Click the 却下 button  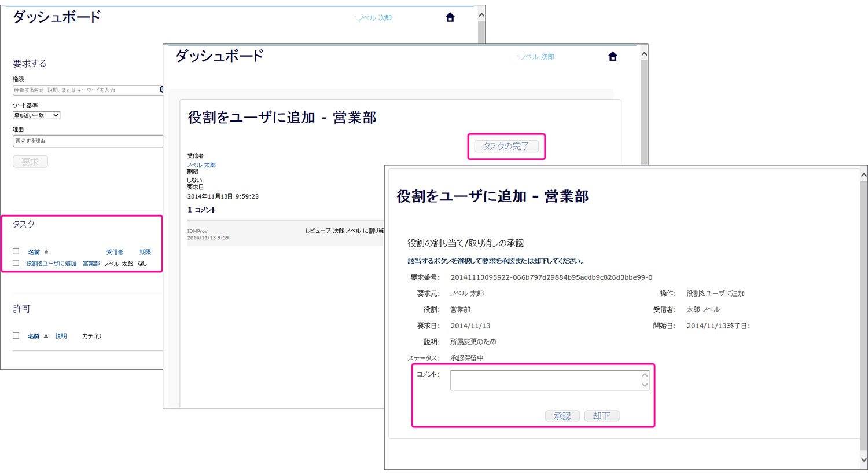click(601, 416)
